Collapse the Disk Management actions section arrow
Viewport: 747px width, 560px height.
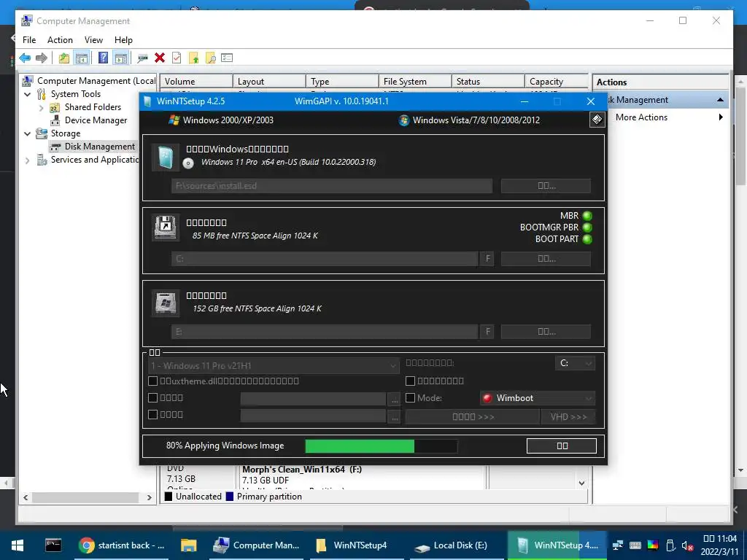coord(720,100)
